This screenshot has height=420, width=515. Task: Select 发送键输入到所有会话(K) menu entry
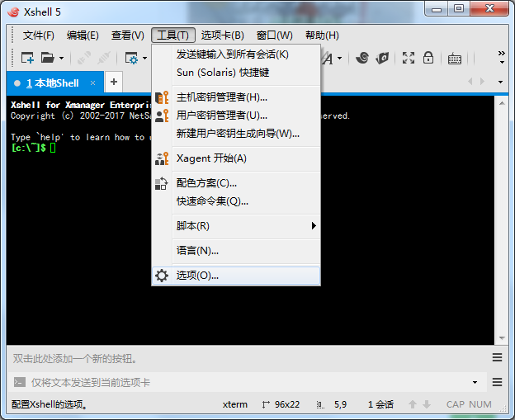236,54
